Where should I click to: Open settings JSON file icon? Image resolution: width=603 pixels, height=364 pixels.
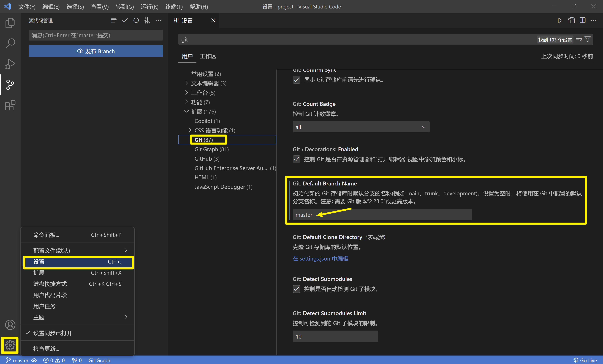571,20
